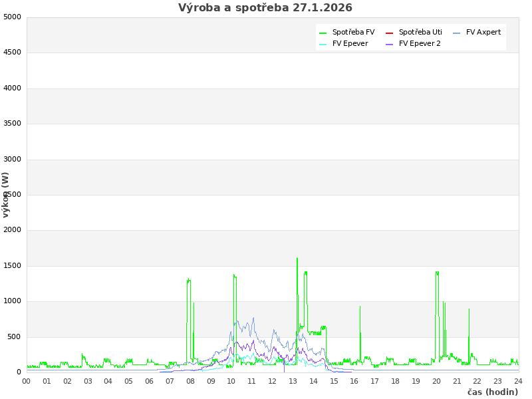Click the purple FV Epever 2 legend swatch
This screenshot has width=532, height=399.
[389, 44]
